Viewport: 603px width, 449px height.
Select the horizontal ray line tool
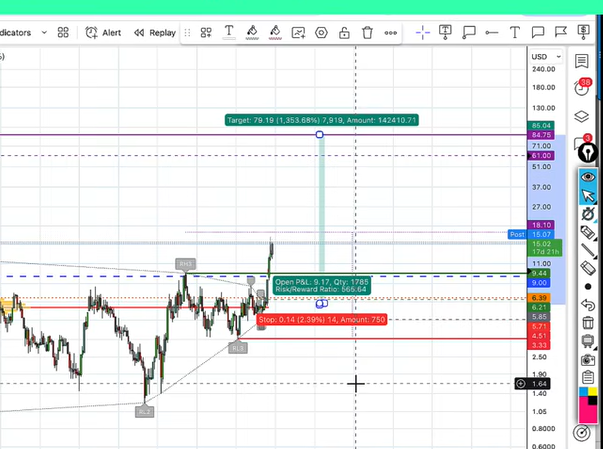point(491,33)
